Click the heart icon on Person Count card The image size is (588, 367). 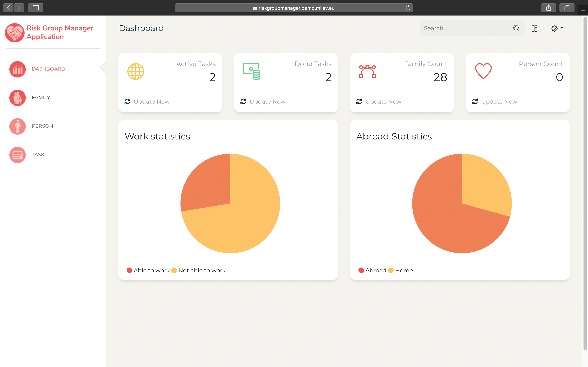point(483,71)
